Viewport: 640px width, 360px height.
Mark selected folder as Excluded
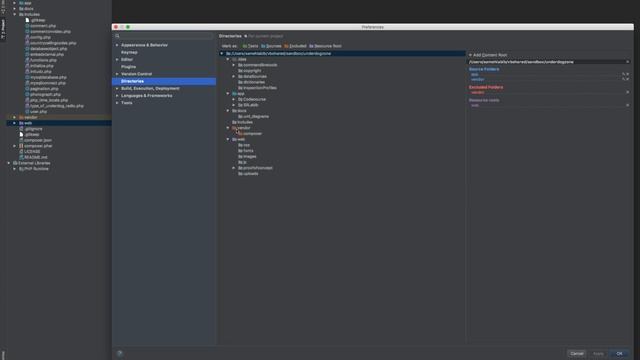coord(295,46)
